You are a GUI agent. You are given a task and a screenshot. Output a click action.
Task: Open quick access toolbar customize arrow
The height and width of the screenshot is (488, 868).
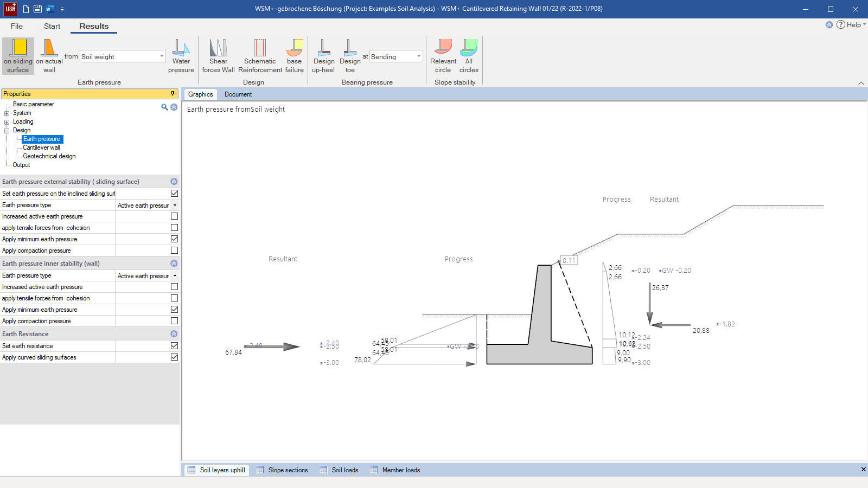62,9
